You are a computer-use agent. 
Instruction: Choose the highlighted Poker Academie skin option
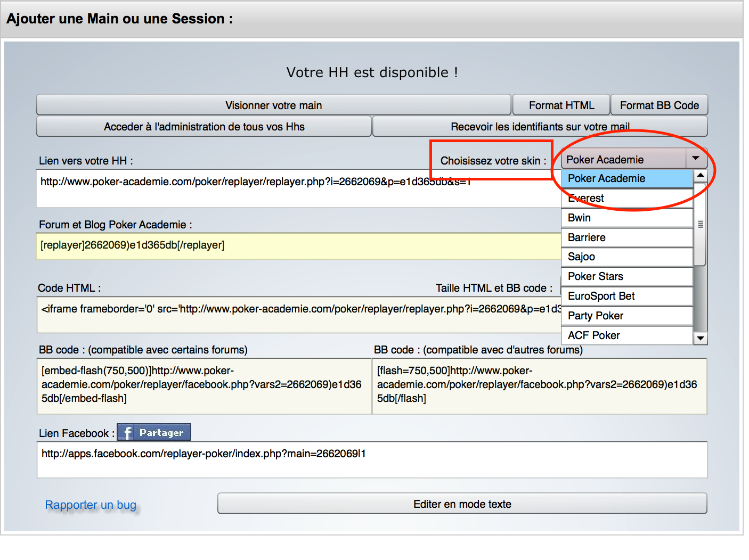[x=627, y=178]
